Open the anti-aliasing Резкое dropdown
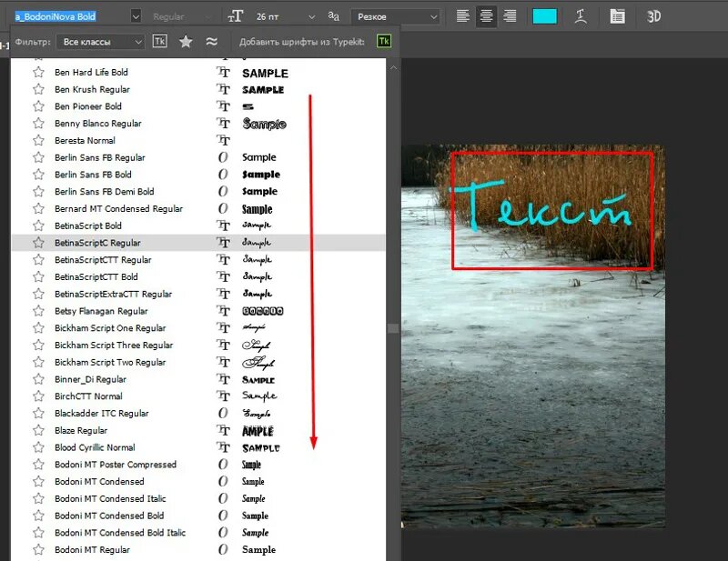Image resolution: width=728 pixels, height=561 pixels. 395,16
